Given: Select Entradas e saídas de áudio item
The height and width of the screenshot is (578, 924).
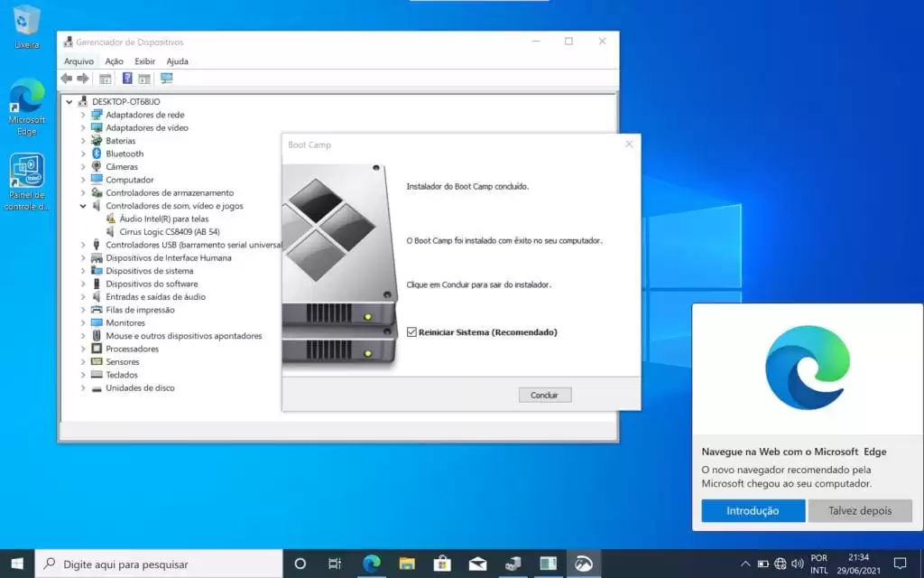Looking at the screenshot, I should pos(155,296).
